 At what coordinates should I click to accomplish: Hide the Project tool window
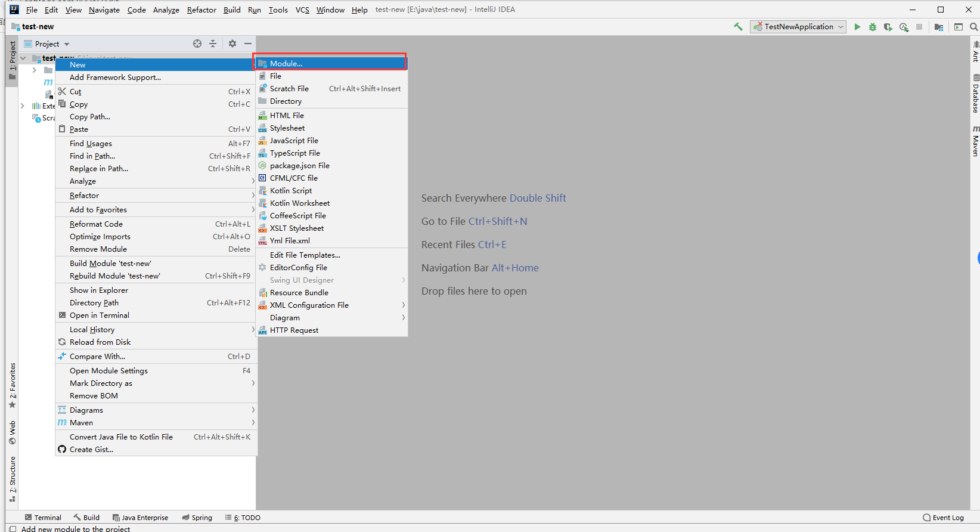[x=248, y=44]
